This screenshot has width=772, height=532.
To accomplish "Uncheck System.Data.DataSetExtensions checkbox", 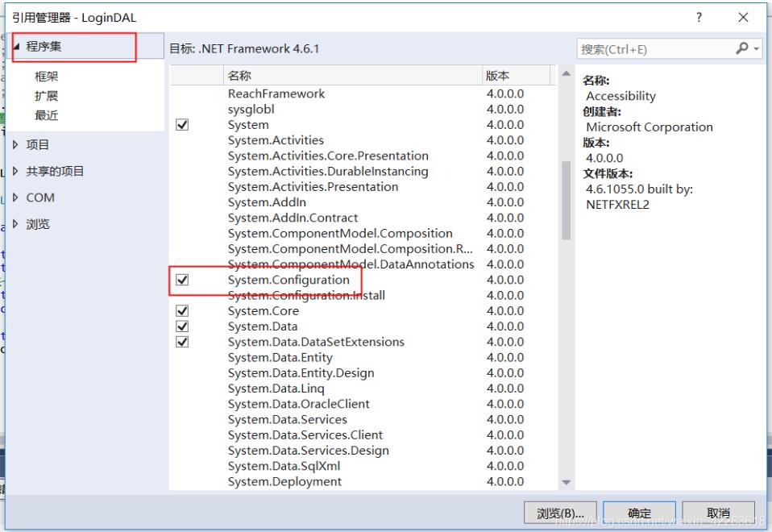I will [182, 342].
